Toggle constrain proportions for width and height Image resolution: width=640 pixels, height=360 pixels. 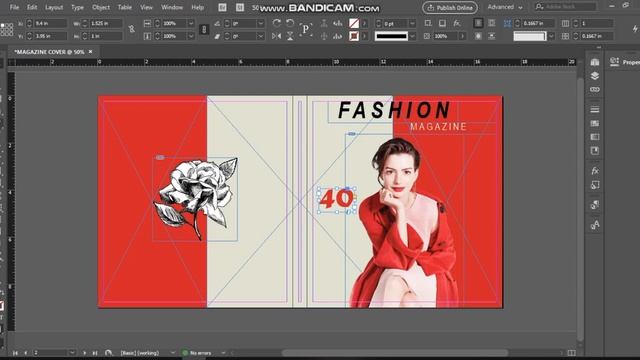point(131,29)
